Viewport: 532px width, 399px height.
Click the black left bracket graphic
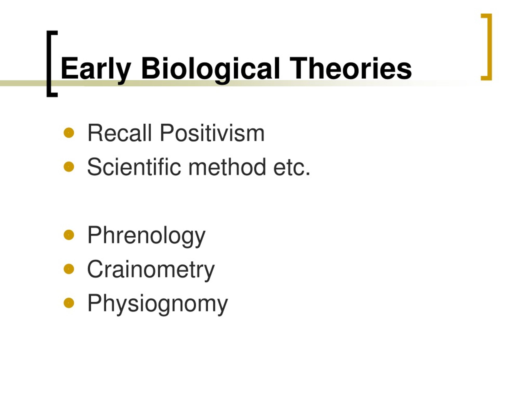tap(52, 64)
